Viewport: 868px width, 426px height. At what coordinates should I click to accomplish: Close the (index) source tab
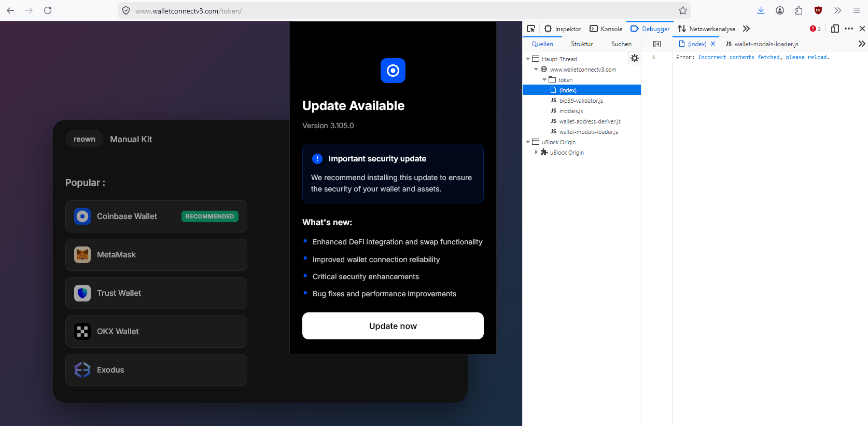[713, 44]
